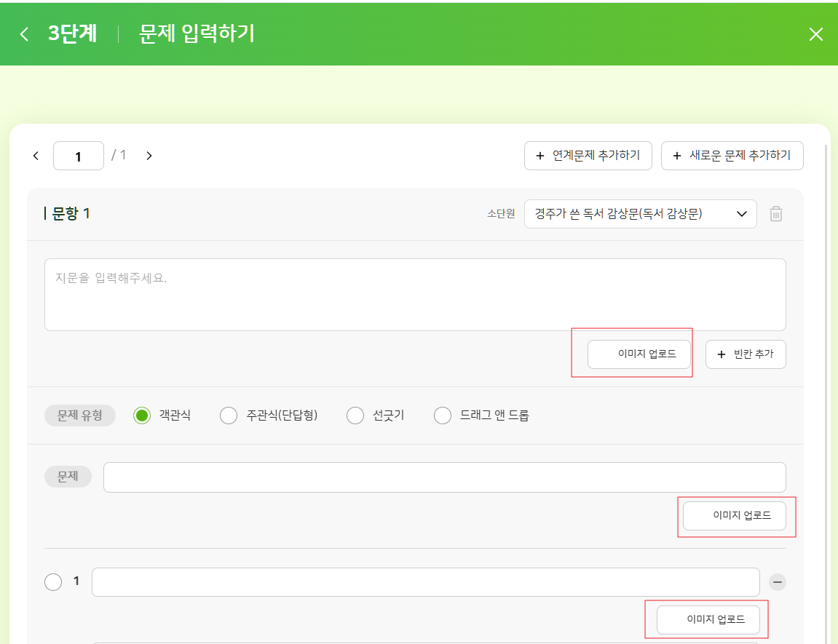This screenshot has height=644, width=838.
Task: Close the question input dialog
Action: coord(815,34)
